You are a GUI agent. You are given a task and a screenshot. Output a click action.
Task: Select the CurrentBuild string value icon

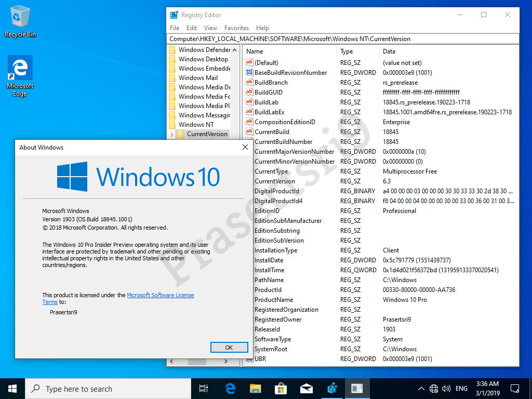[249, 131]
